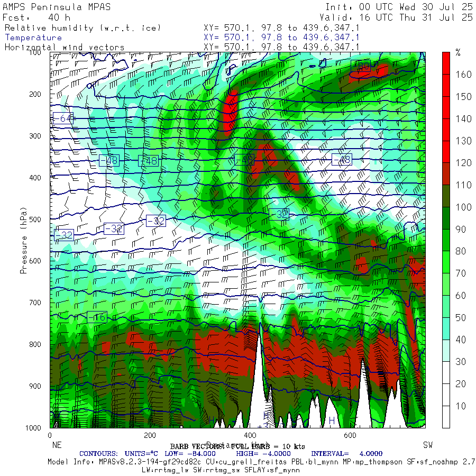Click the 'Horizontal wind vectors' label

coord(65,48)
